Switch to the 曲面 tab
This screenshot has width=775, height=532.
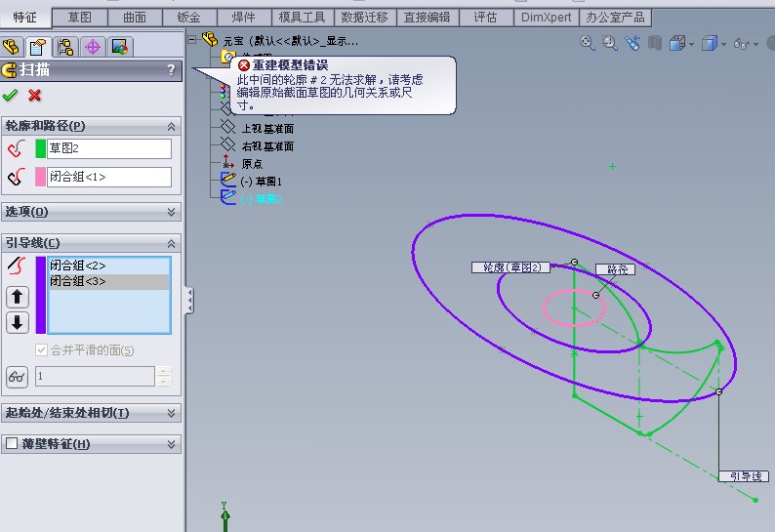tap(135, 18)
